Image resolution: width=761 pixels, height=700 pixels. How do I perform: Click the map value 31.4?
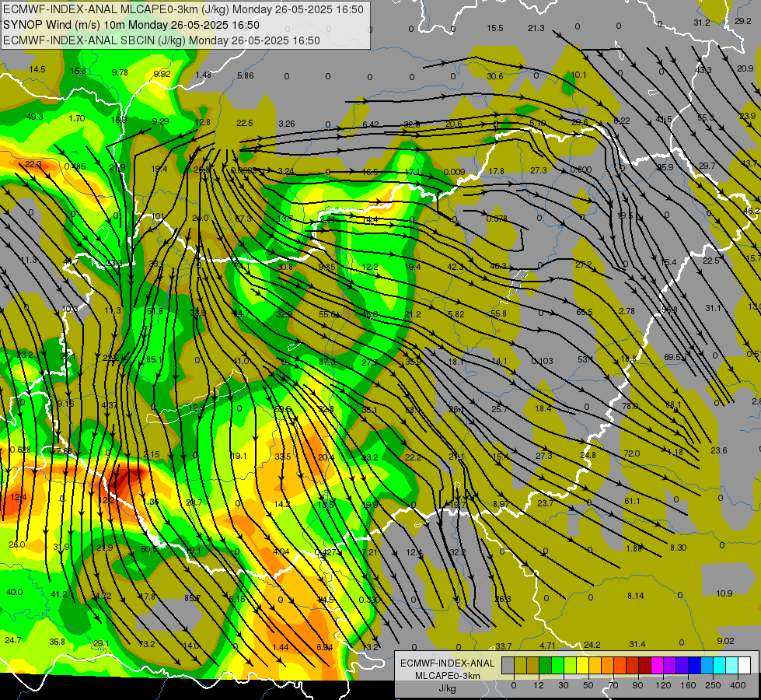(x=637, y=644)
